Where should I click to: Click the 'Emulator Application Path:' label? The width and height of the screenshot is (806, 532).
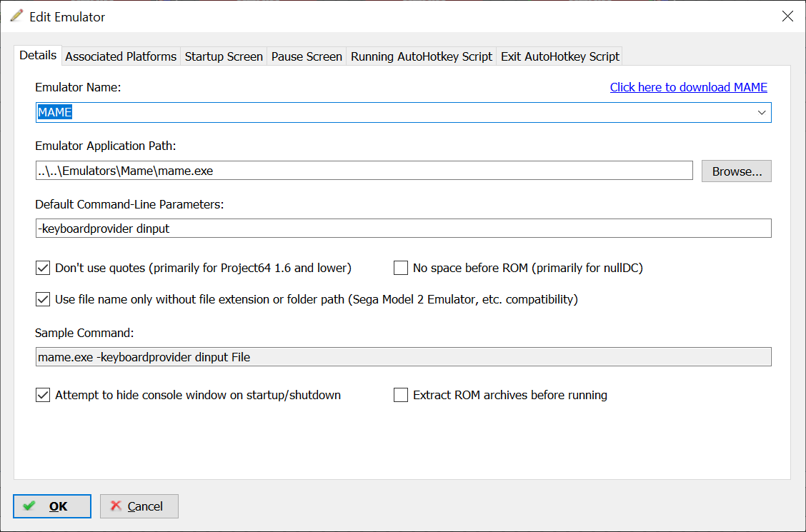tap(105, 146)
